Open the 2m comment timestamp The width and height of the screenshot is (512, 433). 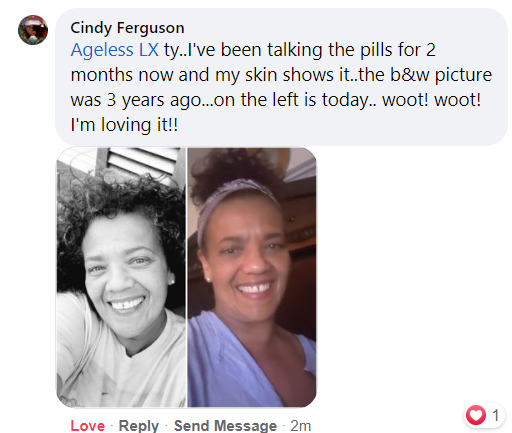300,426
